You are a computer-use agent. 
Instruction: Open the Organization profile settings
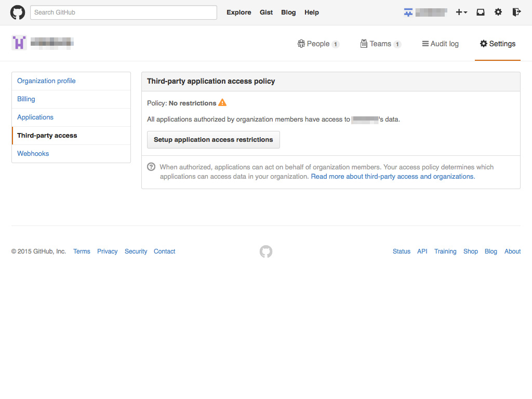pyautogui.click(x=46, y=81)
